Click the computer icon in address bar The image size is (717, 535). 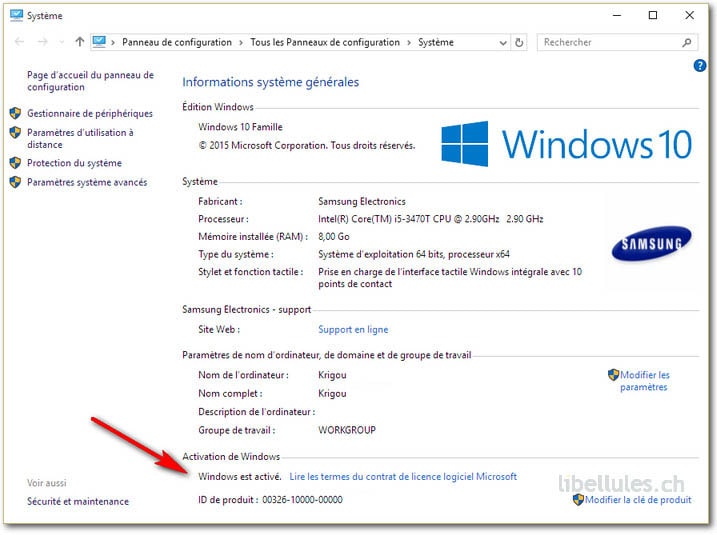point(99,42)
